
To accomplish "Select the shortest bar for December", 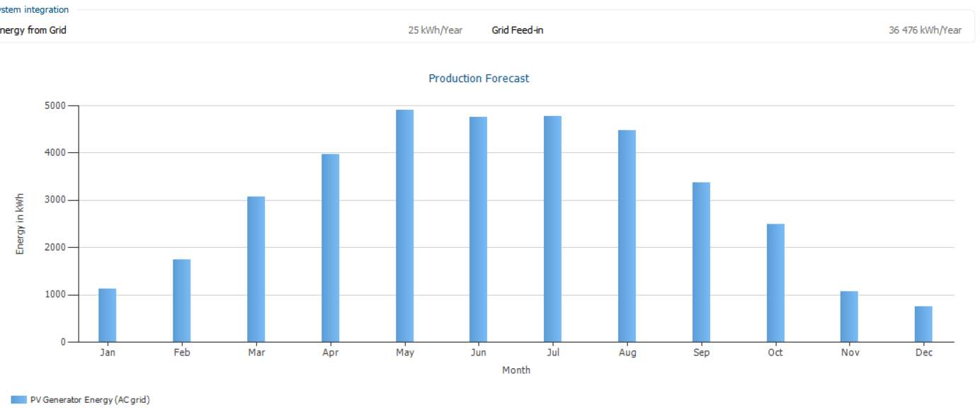I will (923, 324).
